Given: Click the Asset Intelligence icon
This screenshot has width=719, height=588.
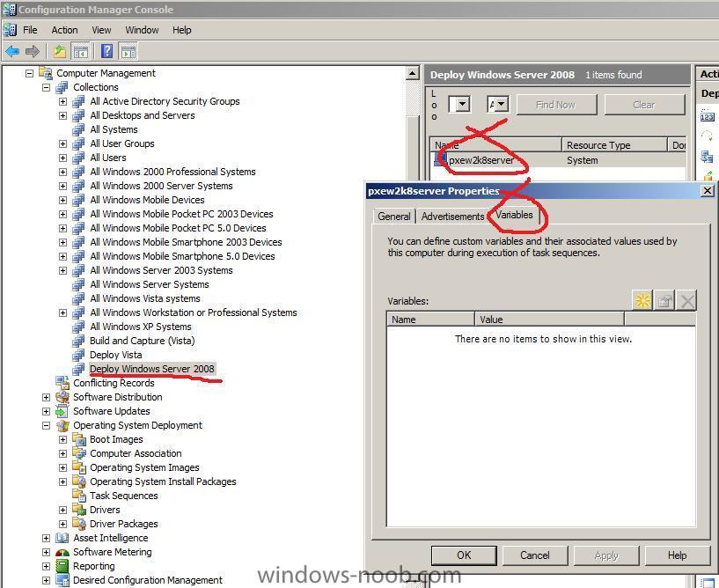Looking at the screenshot, I should [x=62, y=538].
